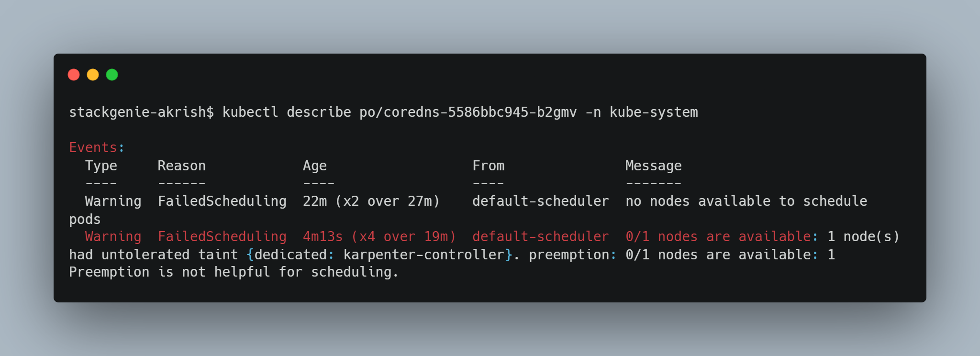This screenshot has width=980, height=356.
Task: Click the From column header
Action: [489, 166]
